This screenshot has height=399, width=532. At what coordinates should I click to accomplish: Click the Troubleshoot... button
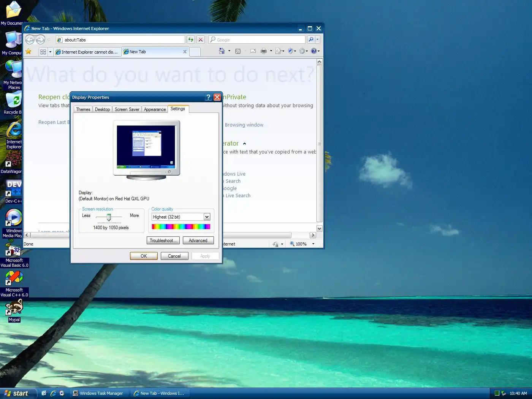[163, 241]
